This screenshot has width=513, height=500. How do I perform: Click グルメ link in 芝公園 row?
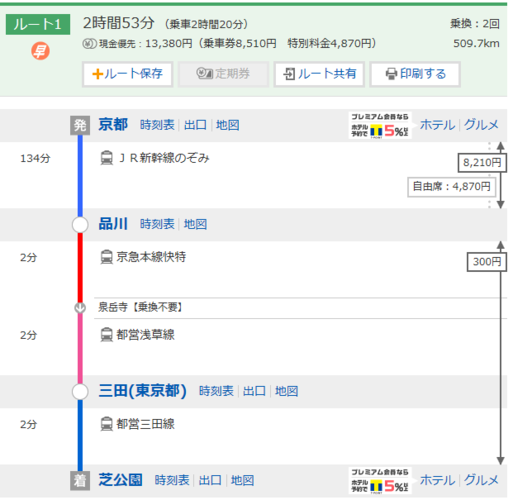click(481, 480)
